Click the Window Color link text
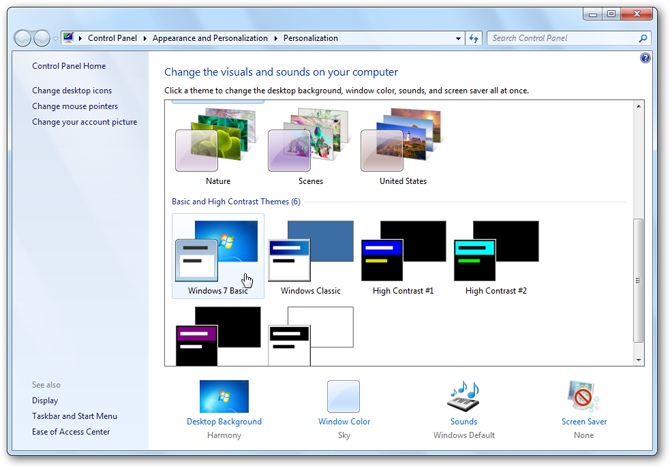670x468 pixels. point(344,421)
